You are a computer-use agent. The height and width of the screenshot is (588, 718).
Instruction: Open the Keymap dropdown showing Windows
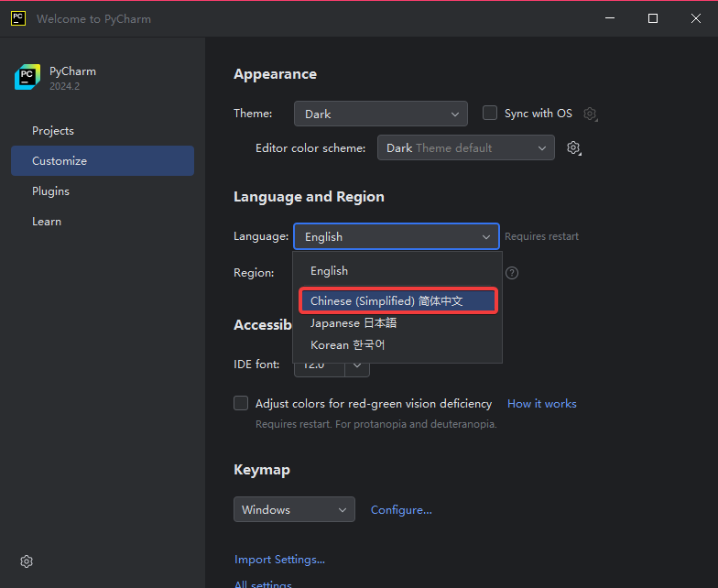tap(294, 509)
